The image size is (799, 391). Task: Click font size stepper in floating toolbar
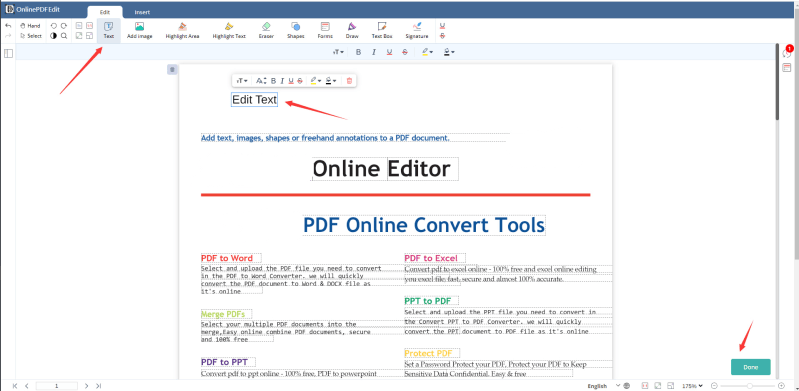[x=261, y=81]
